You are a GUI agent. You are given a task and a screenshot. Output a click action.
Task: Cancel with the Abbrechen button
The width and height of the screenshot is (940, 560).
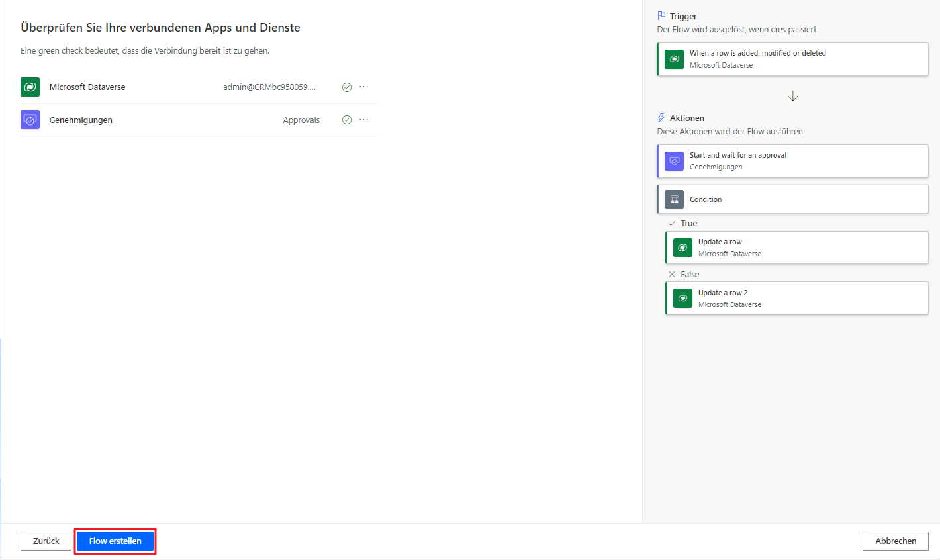click(896, 541)
